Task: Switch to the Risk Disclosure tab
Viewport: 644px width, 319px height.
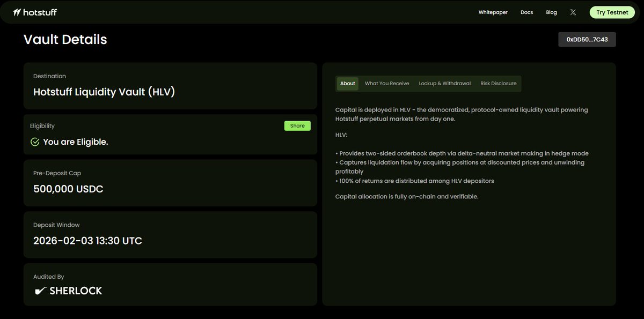Action: [x=499, y=84]
